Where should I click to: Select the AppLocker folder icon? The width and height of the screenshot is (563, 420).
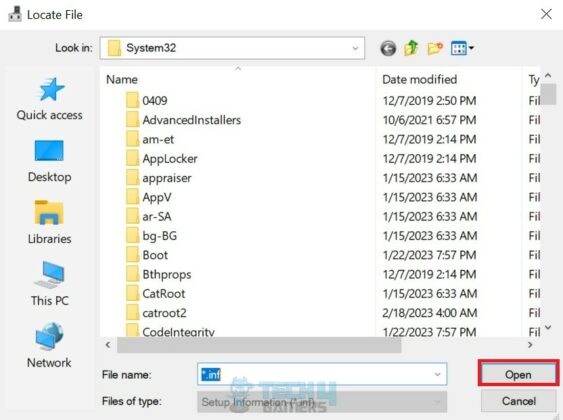coord(132,158)
